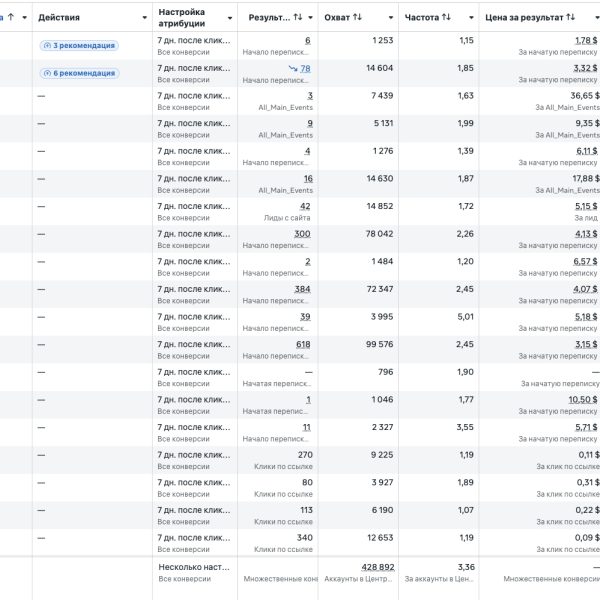Click sort arrows icon beside Цена за результат
Image resolution: width=600 pixels, height=600 pixels.
pyautogui.click(x=570, y=18)
